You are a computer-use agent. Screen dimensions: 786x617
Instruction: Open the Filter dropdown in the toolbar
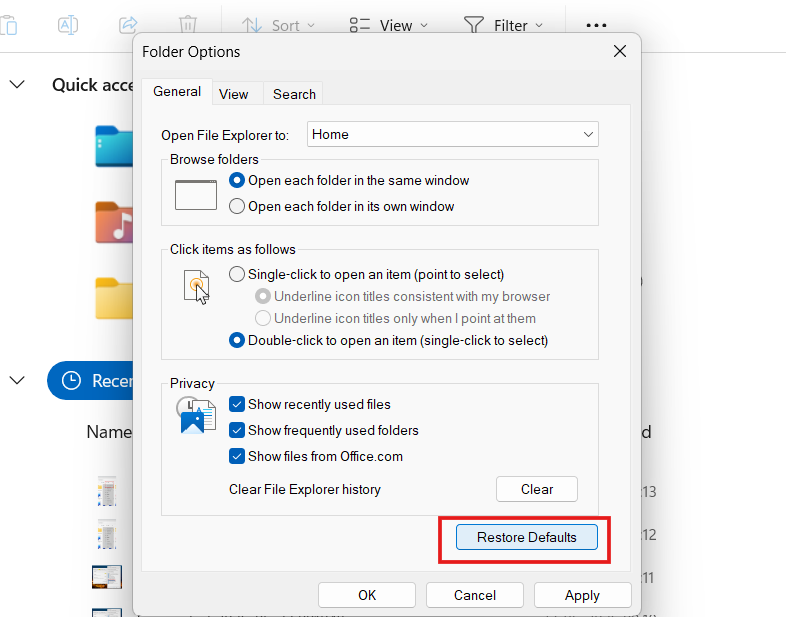point(503,25)
